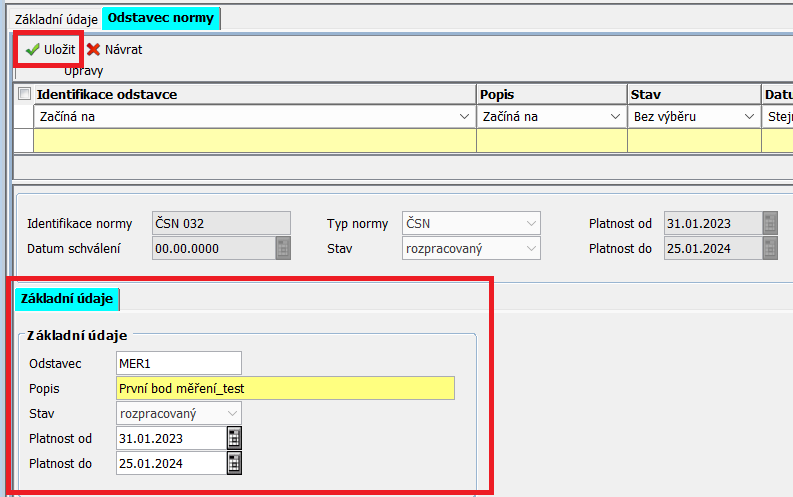Image resolution: width=793 pixels, height=497 pixels.
Task: Click the Identifikace odstavce column header
Action: coord(254,94)
